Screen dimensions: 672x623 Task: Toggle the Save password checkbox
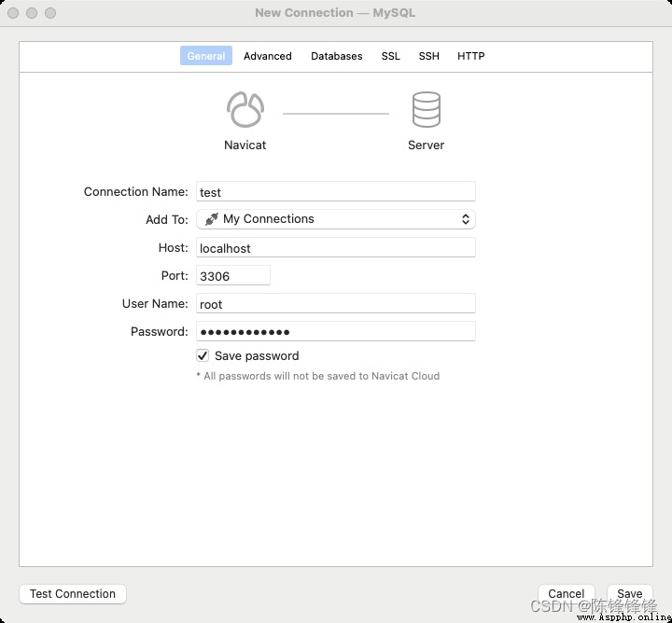pos(203,356)
